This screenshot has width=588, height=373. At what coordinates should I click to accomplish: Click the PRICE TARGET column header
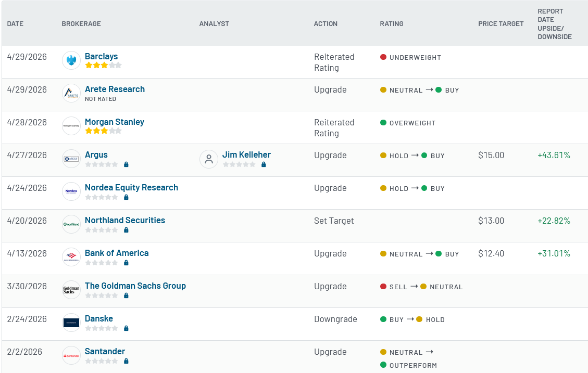[x=501, y=23]
